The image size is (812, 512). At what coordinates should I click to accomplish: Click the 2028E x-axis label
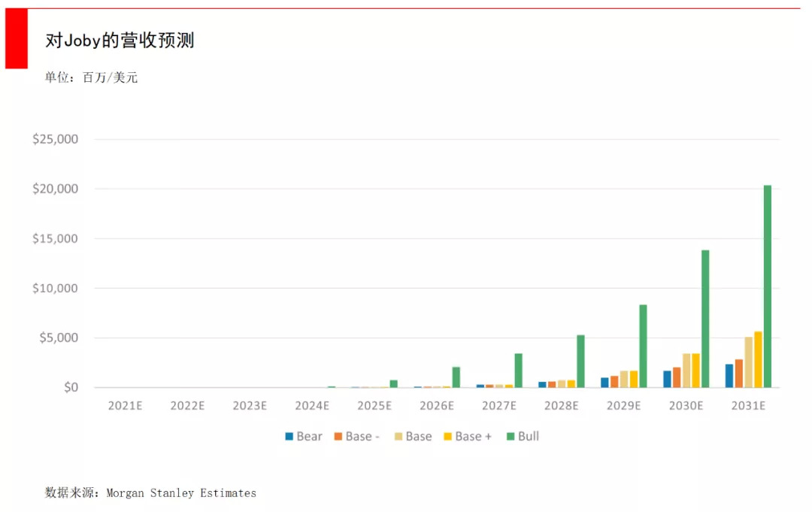coord(562,405)
